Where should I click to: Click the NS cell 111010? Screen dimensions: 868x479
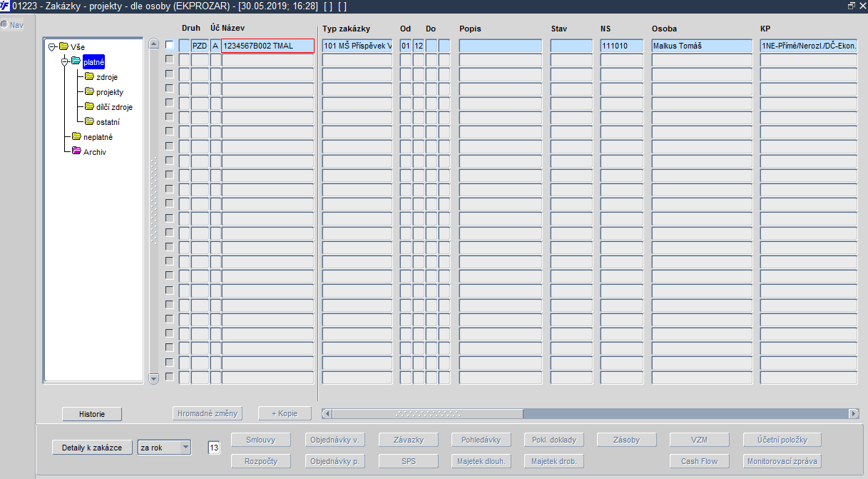[x=622, y=46]
